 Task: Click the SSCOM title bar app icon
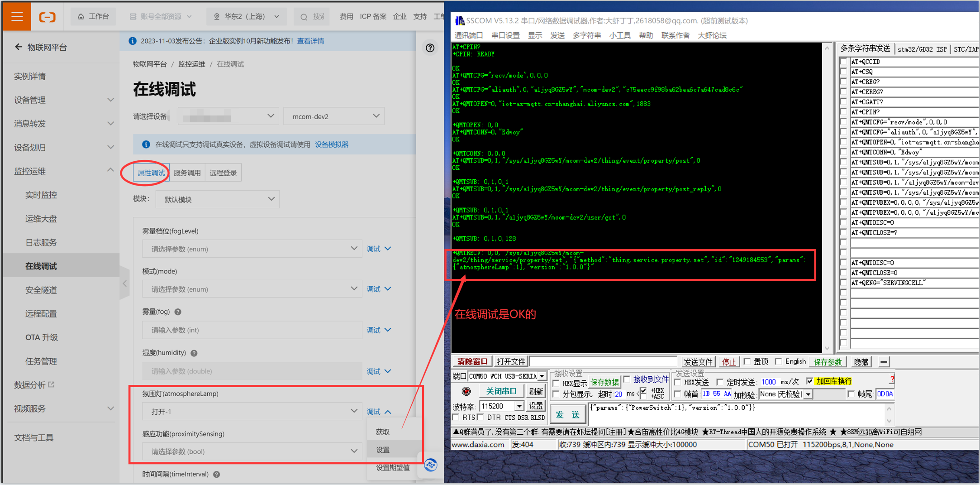coord(460,20)
